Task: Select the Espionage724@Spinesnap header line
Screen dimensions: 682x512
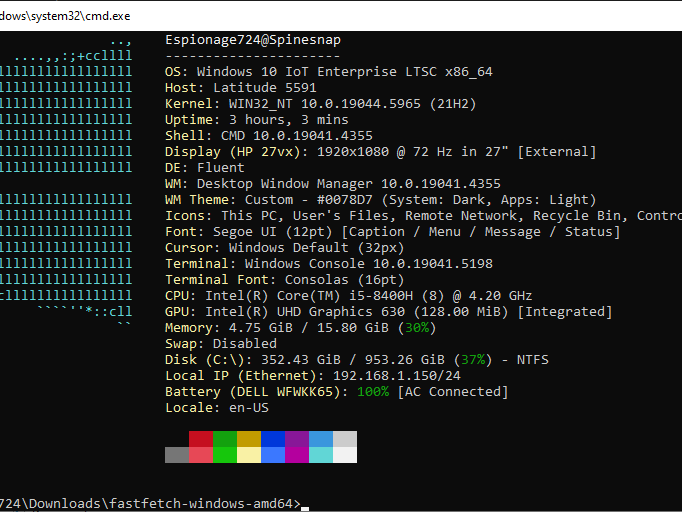Action: tap(253, 40)
